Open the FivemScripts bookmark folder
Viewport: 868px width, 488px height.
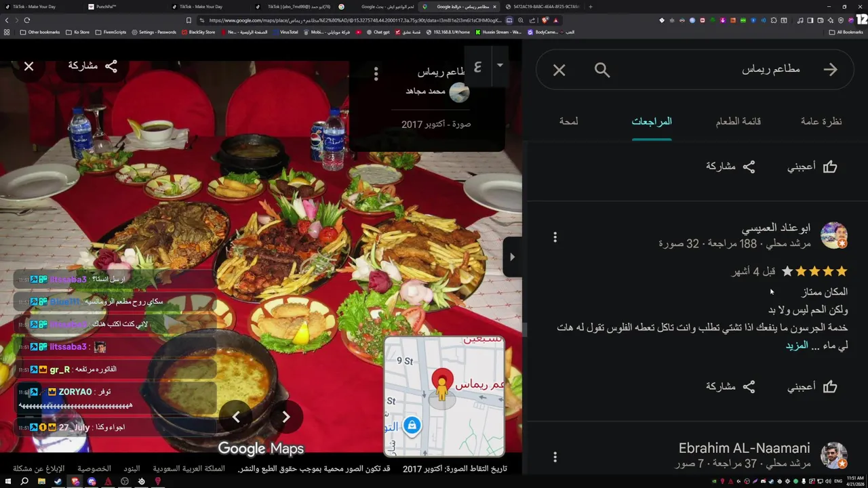(x=111, y=32)
